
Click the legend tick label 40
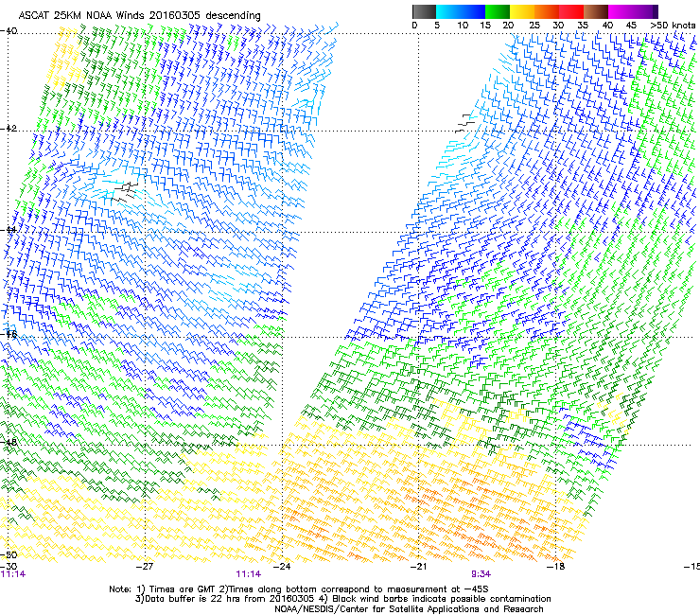click(x=607, y=26)
